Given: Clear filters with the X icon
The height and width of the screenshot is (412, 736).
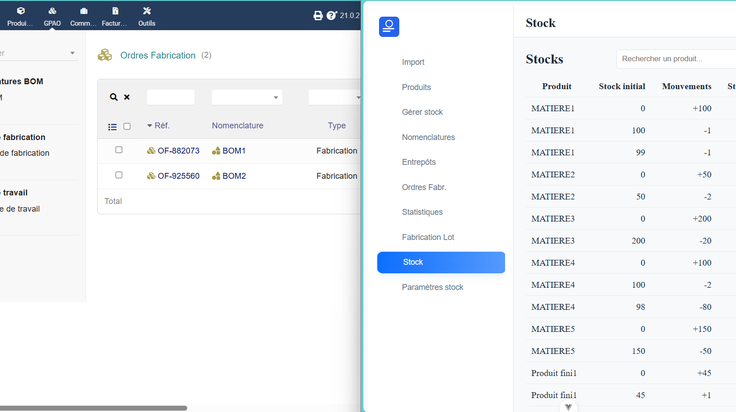Looking at the screenshot, I should (x=127, y=97).
